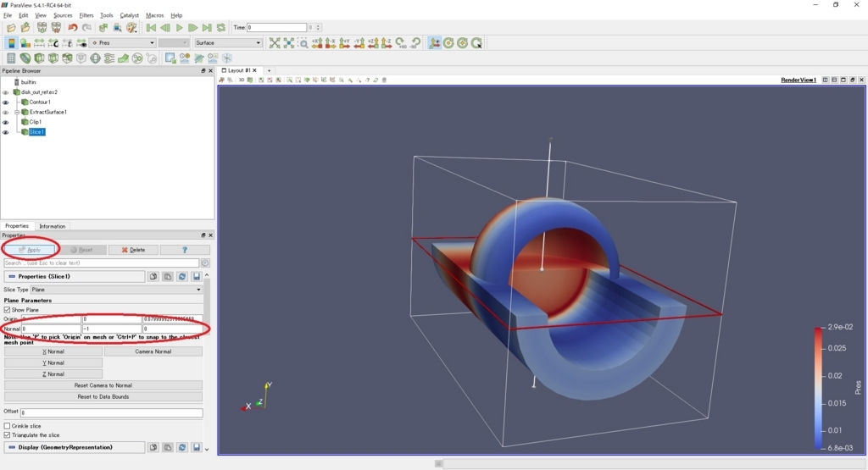Click the Undo arrow icon
Image resolution: width=868 pixels, height=470 pixels.
click(73, 28)
